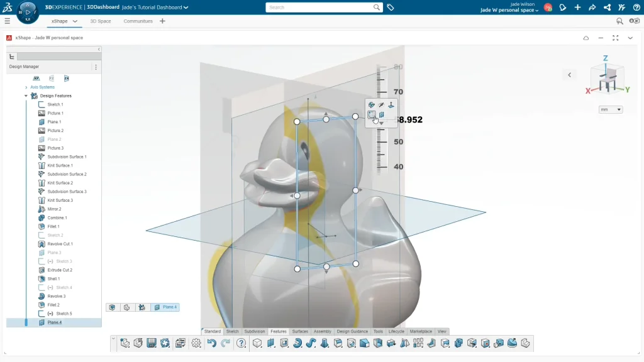
Task: Expand the bottom toolbar chevron at its left
Action: (x=113, y=339)
